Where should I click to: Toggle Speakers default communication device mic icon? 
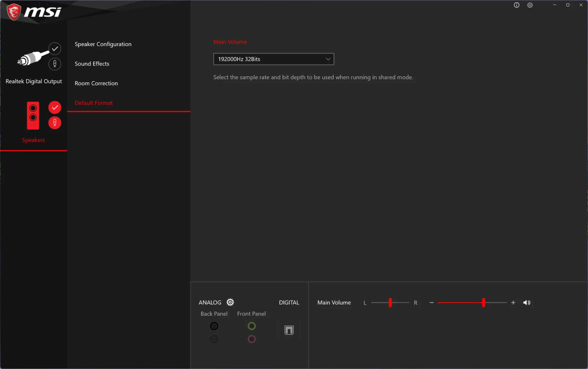pos(55,123)
